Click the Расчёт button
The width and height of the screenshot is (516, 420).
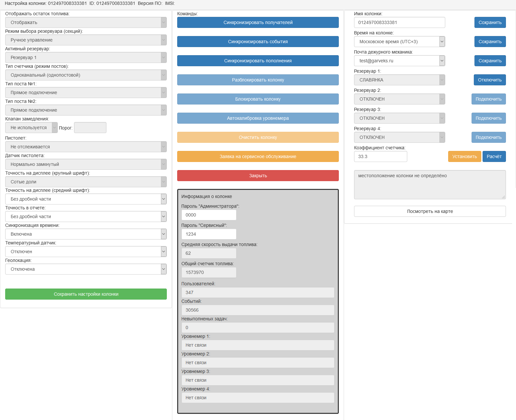(x=494, y=156)
